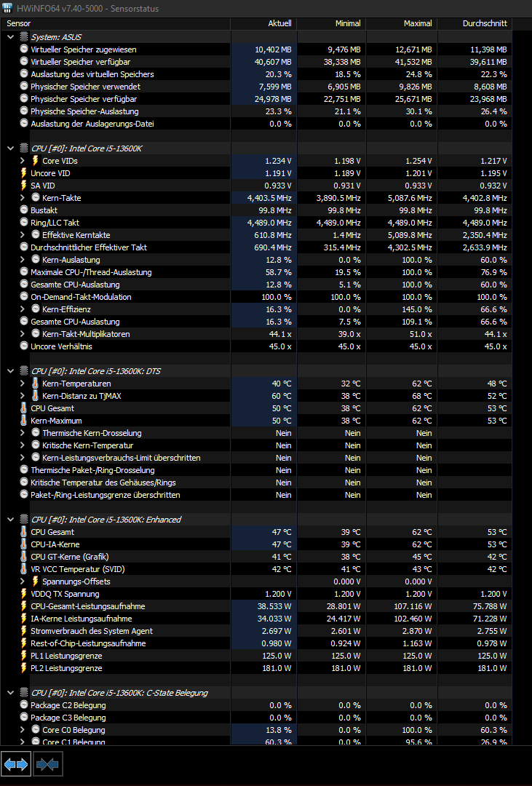Click lightning icon beside Uncore VID
This screenshot has width=532, height=786.
coord(23,173)
